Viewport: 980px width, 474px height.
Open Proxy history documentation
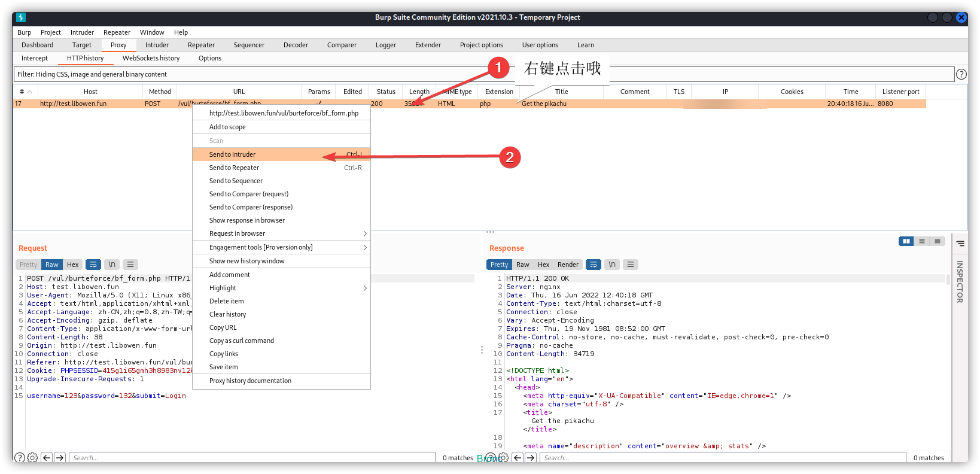pyautogui.click(x=281, y=381)
